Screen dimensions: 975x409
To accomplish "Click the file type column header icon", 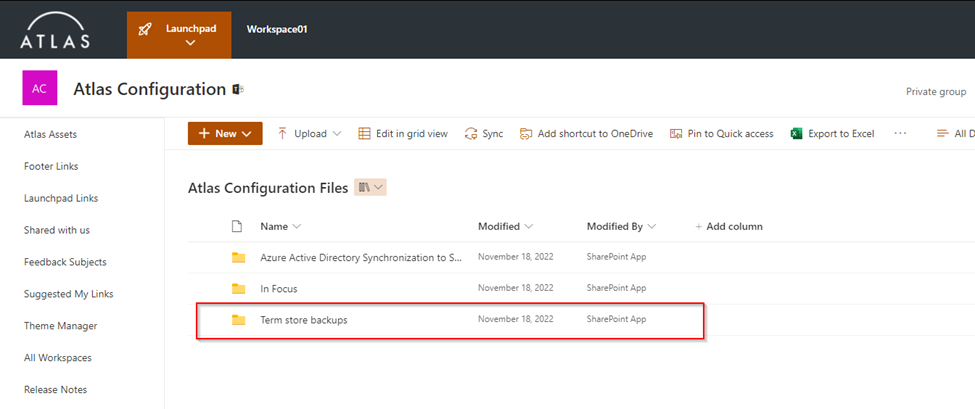I will [x=238, y=227].
